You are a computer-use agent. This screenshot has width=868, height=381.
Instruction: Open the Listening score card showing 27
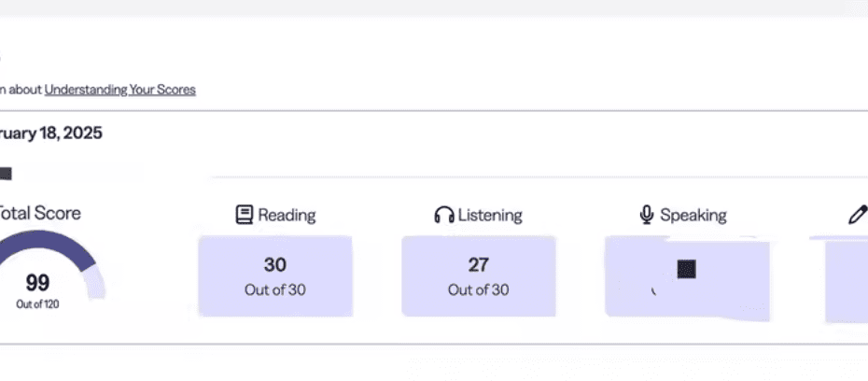click(478, 276)
